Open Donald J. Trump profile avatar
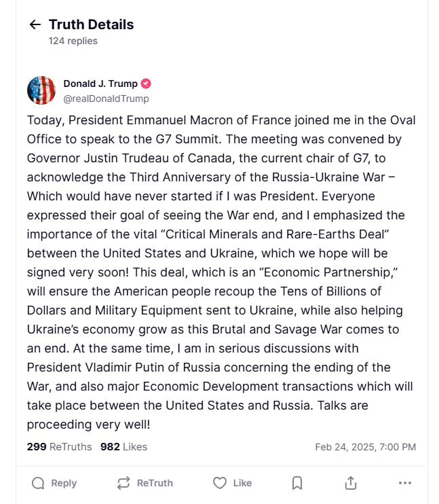This screenshot has width=439, height=504. pyautogui.click(x=41, y=91)
